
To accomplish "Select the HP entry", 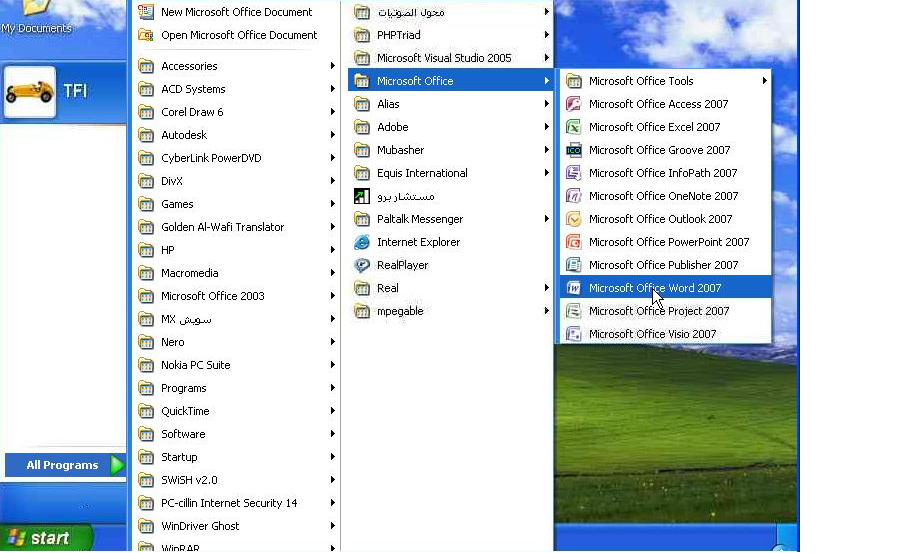I will click(x=237, y=250).
